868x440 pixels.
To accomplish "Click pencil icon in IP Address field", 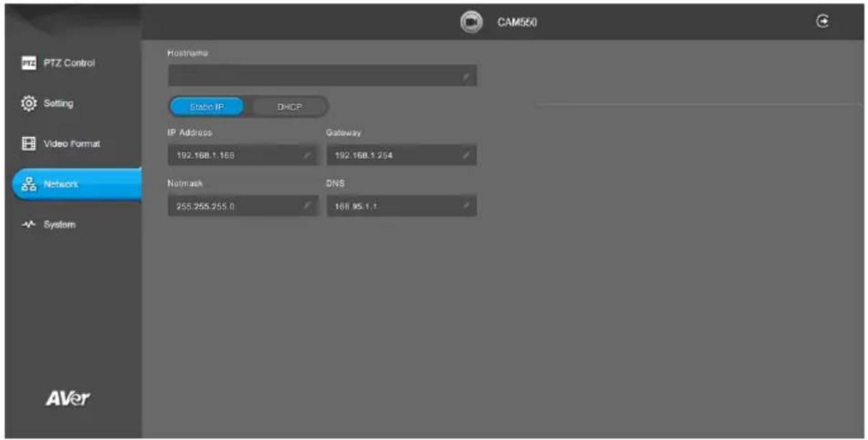I will 307,156.
